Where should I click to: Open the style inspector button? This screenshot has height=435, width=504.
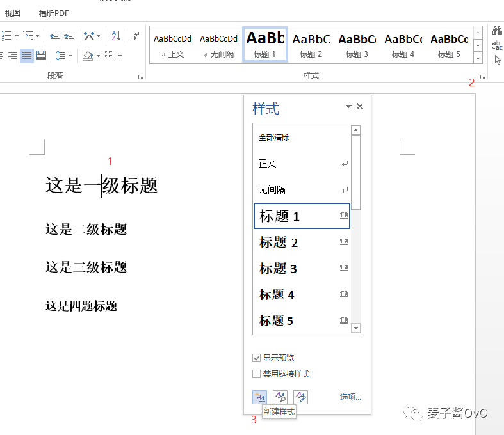pos(280,397)
